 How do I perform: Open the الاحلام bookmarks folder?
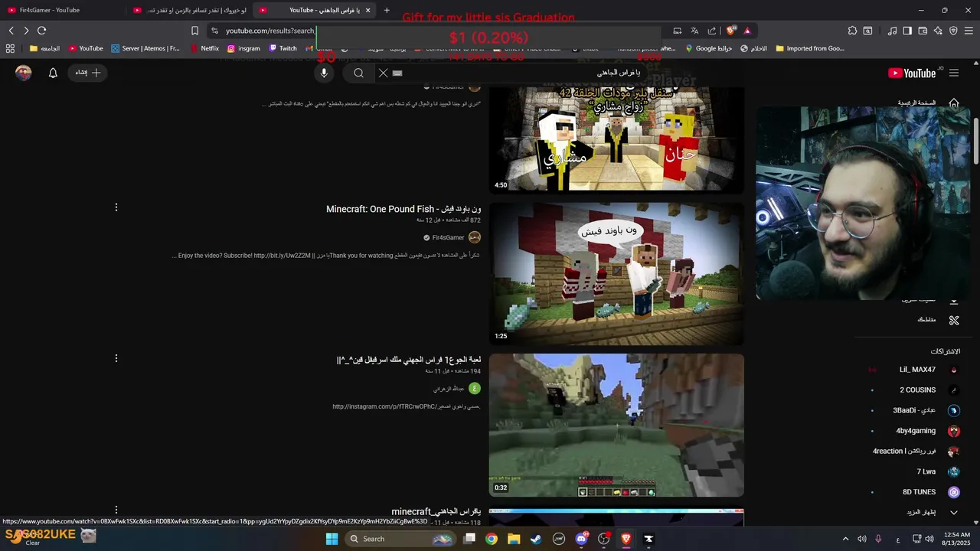point(753,48)
